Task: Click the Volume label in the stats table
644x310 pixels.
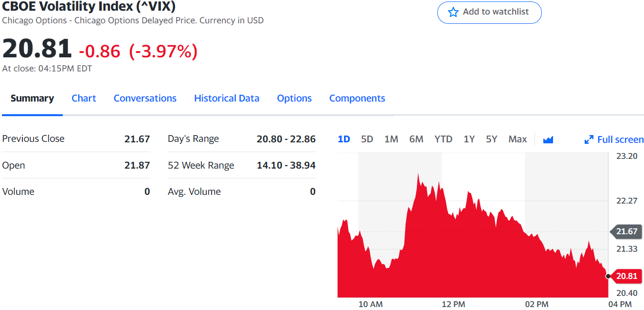Action: coord(18,191)
